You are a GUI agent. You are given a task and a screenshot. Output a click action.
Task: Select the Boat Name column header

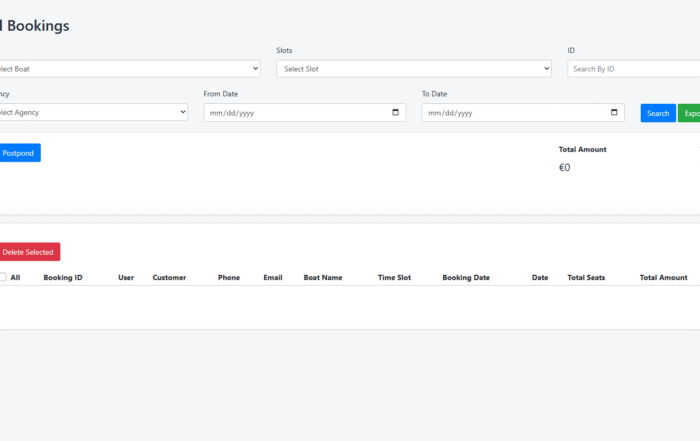(323, 277)
